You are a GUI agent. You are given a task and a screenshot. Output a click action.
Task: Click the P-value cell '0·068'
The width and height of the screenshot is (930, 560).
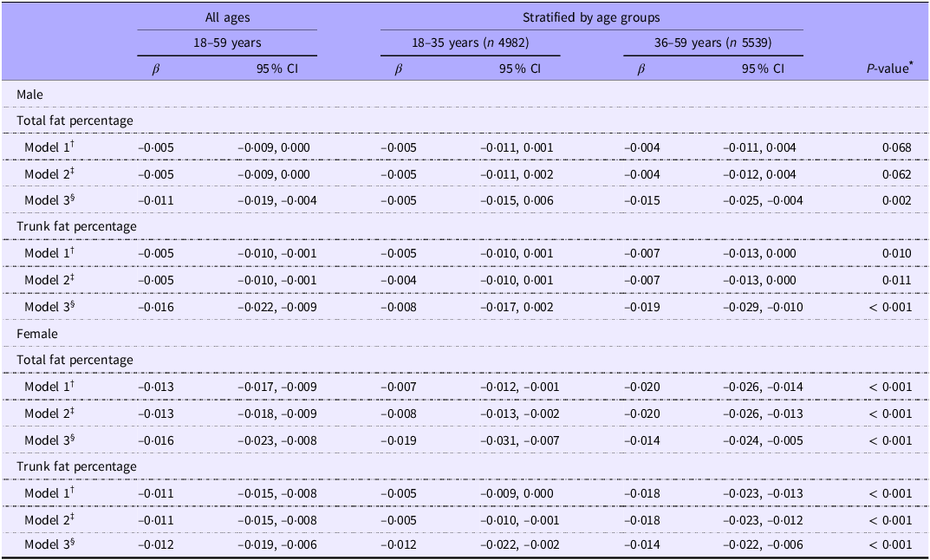[x=897, y=147]
